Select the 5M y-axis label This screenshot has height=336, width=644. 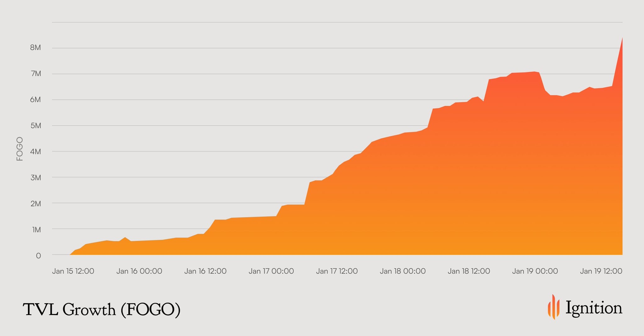(36, 126)
